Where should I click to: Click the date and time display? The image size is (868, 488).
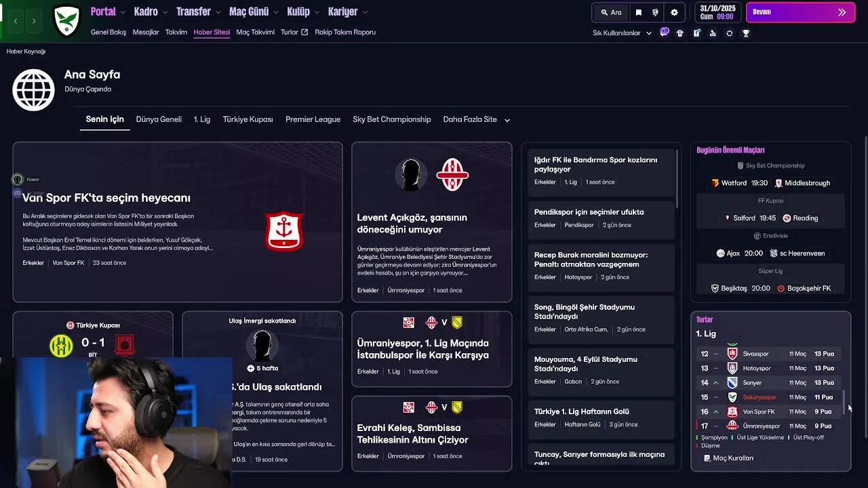[x=718, y=12]
